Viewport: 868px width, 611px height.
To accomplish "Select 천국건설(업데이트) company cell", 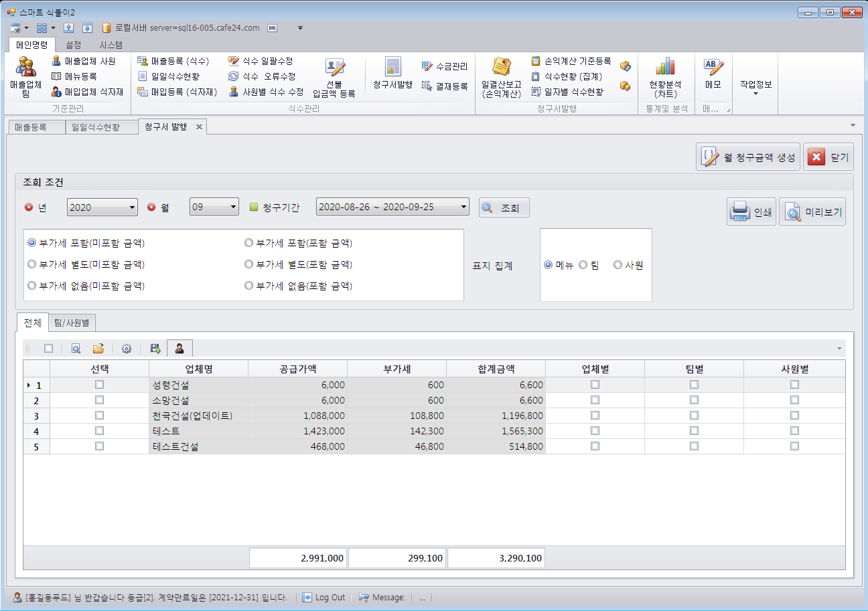I will 198,416.
